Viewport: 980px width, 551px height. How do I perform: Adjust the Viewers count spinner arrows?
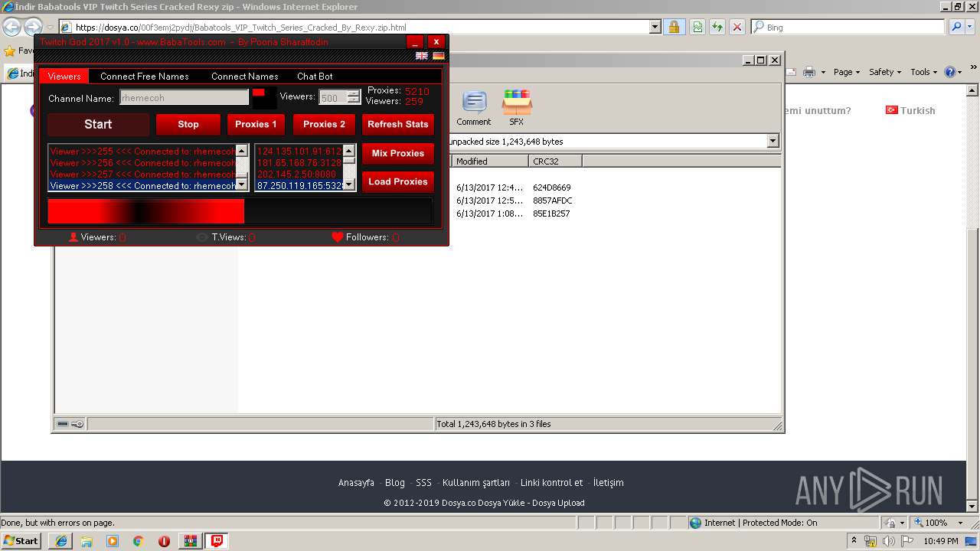353,97
